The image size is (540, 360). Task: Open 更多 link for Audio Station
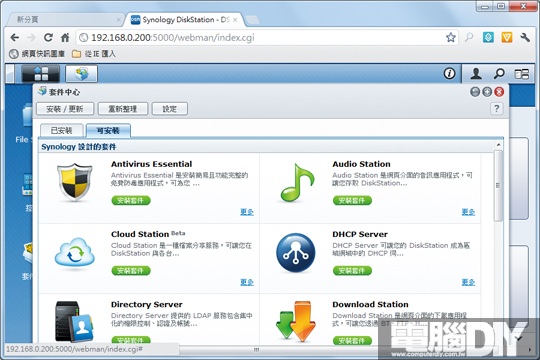[x=468, y=212]
